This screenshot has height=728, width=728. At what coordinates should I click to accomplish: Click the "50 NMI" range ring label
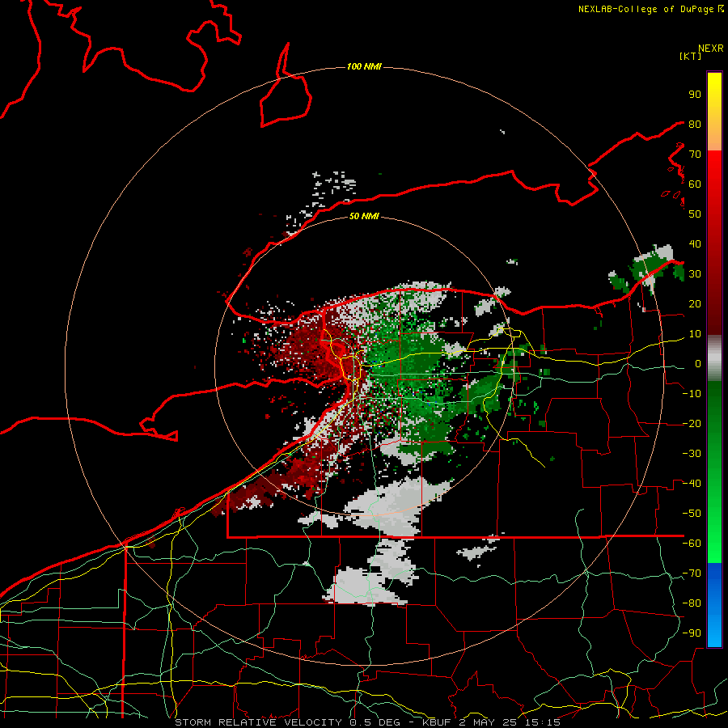364,216
